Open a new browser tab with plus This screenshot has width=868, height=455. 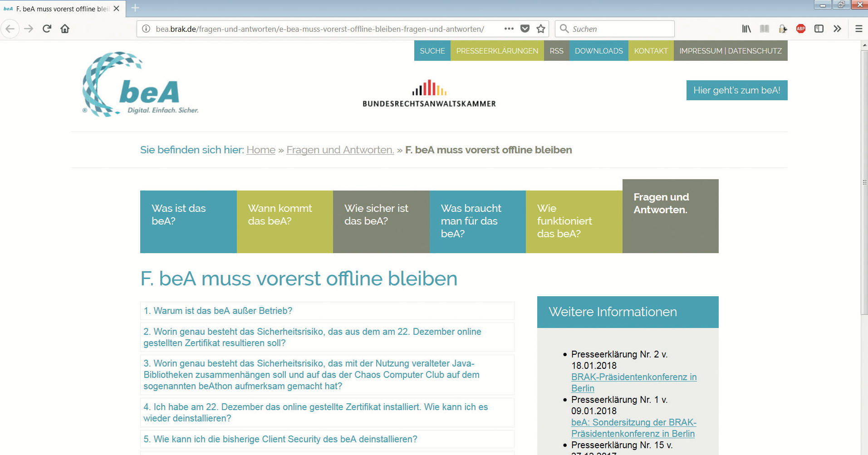pyautogui.click(x=135, y=8)
